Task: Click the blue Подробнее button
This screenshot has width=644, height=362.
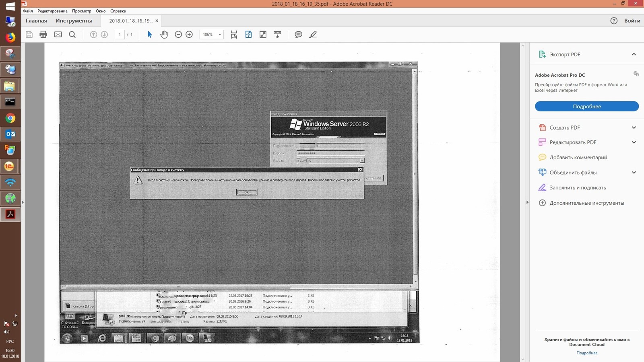Action: coord(587,106)
